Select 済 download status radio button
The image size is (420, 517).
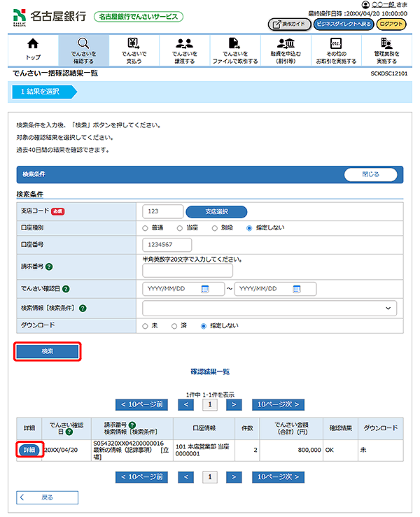click(x=174, y=326)
